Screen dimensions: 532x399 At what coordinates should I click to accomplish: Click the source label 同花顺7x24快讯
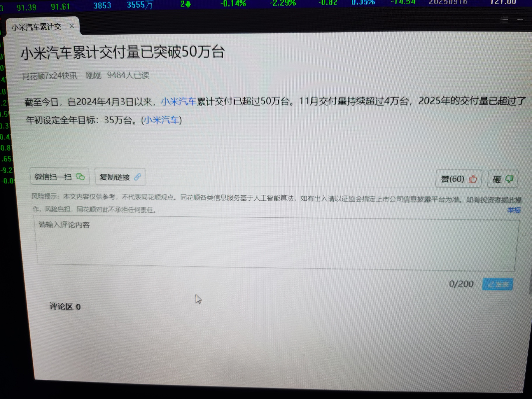pos(50,76)
